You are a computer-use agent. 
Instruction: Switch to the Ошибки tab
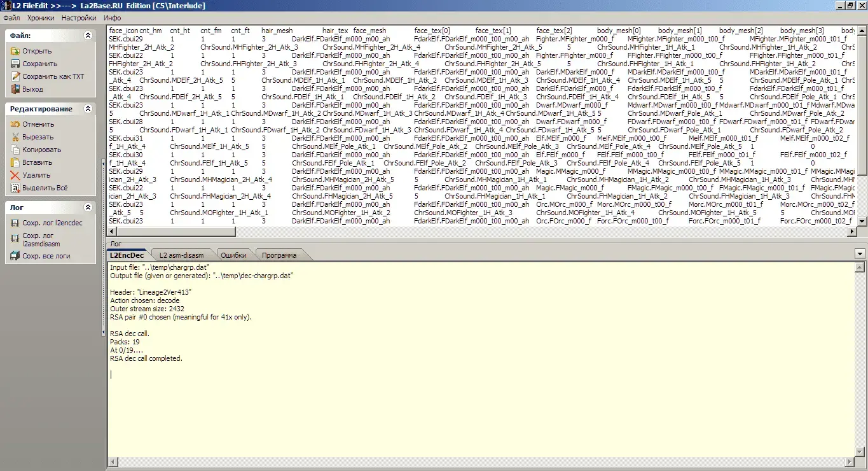(x=233, y=255)
